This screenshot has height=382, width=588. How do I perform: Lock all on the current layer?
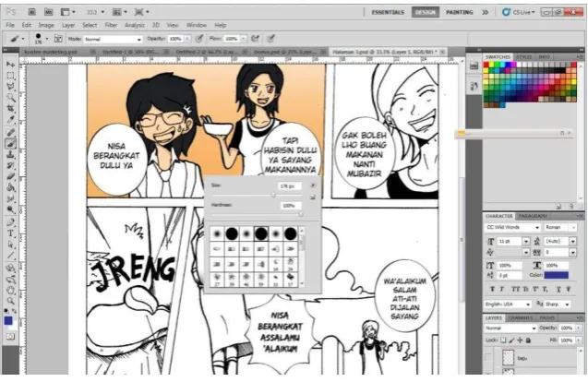[528, 340]
